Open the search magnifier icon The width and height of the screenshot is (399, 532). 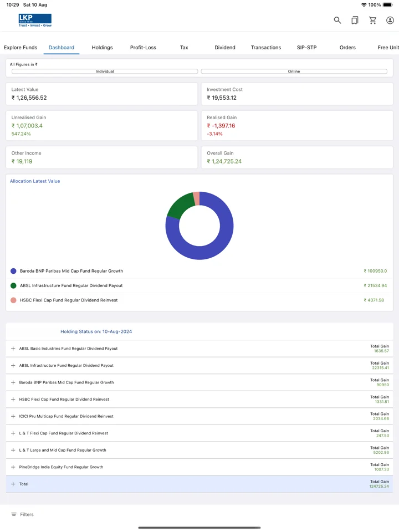337,21
